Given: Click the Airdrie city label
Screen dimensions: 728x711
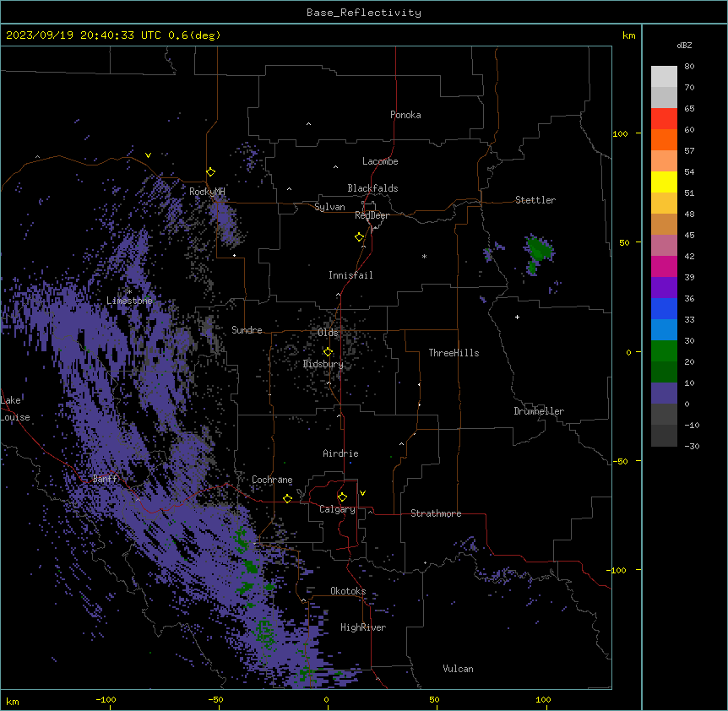Looking at the screenshot, I should coord(341,453).
